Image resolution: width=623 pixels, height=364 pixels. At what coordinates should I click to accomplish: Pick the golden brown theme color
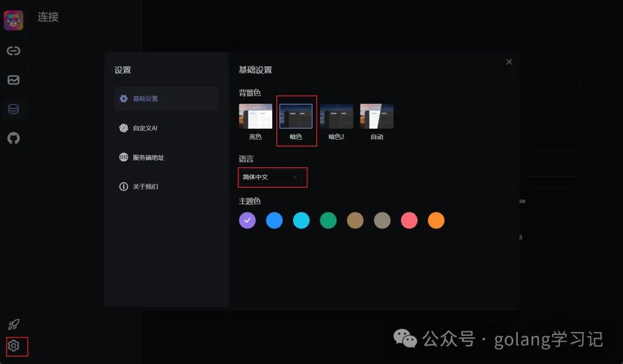coord(355,220)
